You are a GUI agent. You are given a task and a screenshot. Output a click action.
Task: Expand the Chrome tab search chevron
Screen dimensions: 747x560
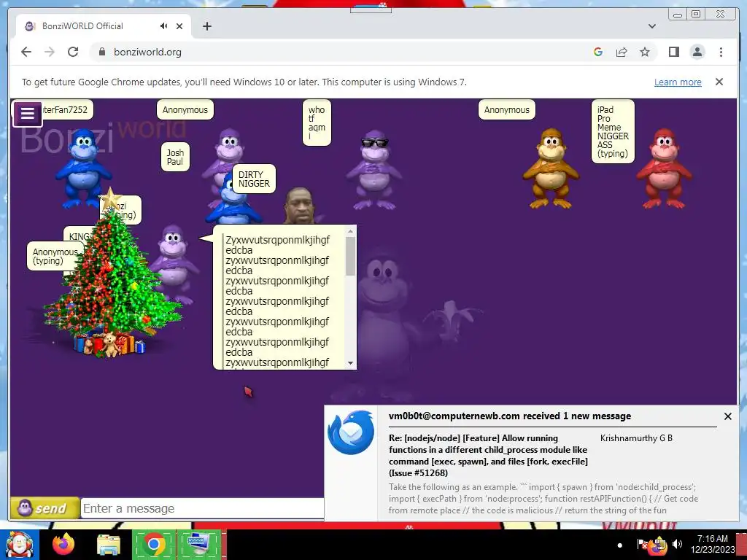tap(652, 26)
